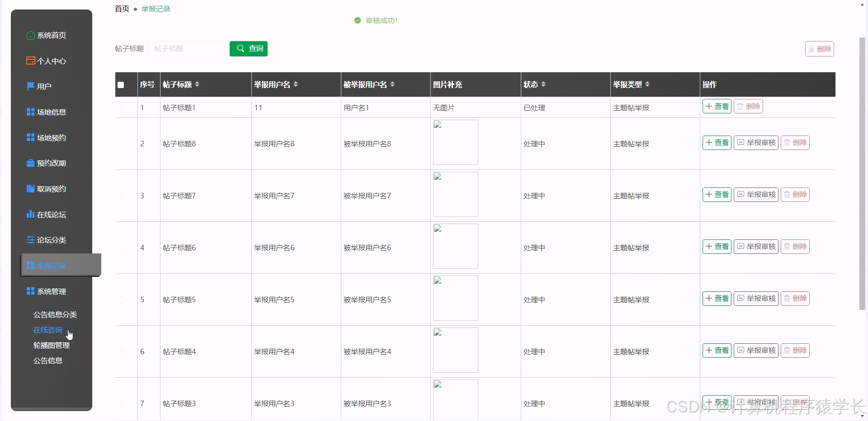Click image thumbnail in 帖子标题6 row
The height and width of the screenshot is (421, 868).
[456, 246]
